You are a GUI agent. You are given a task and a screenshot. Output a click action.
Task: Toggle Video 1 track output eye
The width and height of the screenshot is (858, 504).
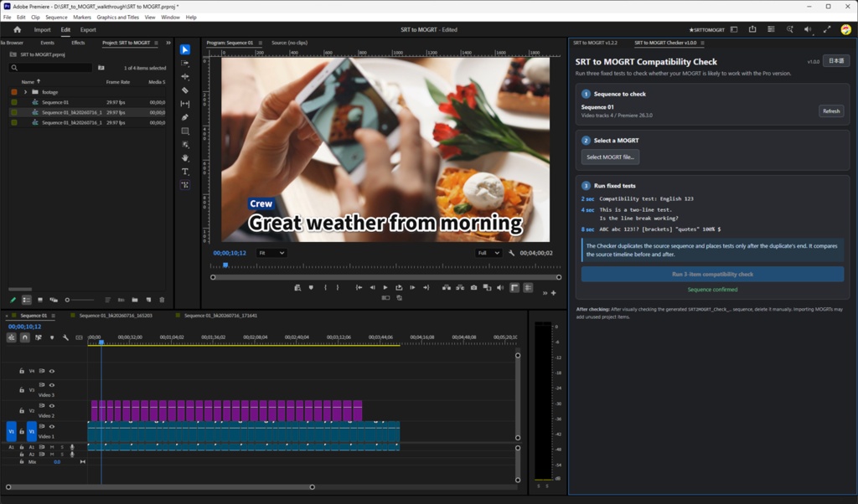pos(52,426)
